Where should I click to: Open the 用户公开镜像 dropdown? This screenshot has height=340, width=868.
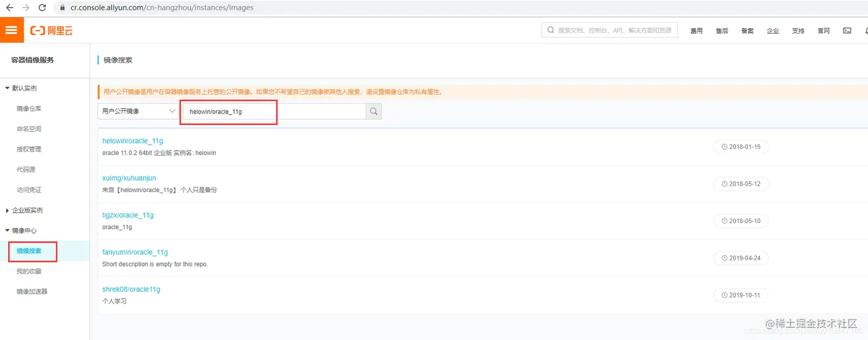[x=138, y=111]
